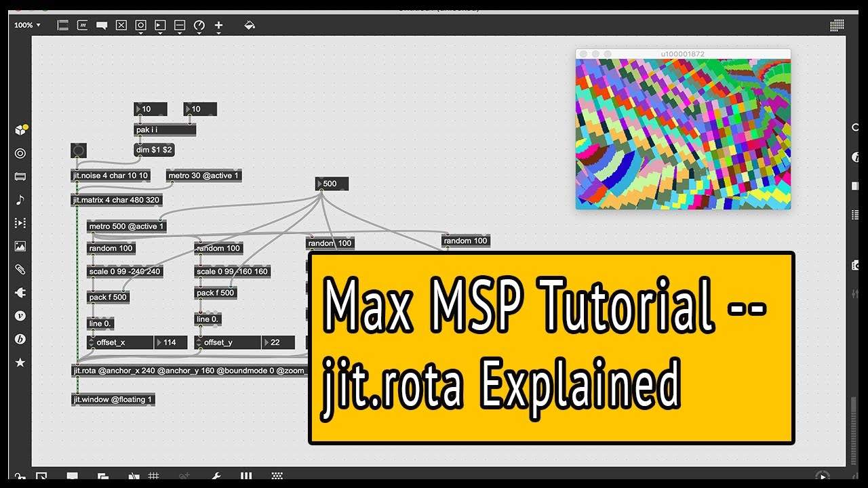Click the number box 500
The width and height of the screenshot is (868, 488).
332,184
